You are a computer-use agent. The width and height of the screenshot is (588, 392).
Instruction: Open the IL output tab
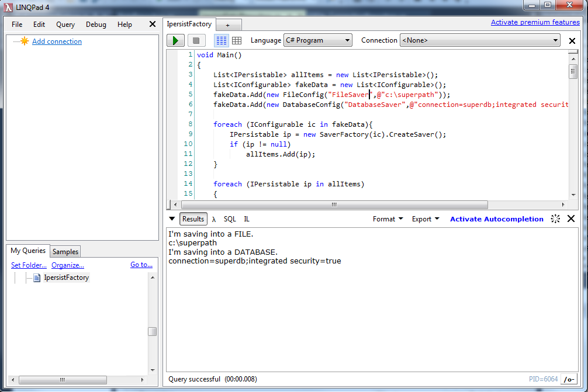(x=247, y=219)
